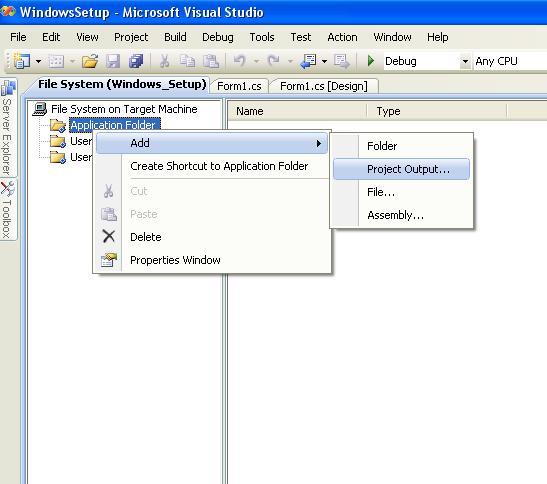547x484 pixels.
Task: Click the Redo toolbar icon
Action: (274, 61)
